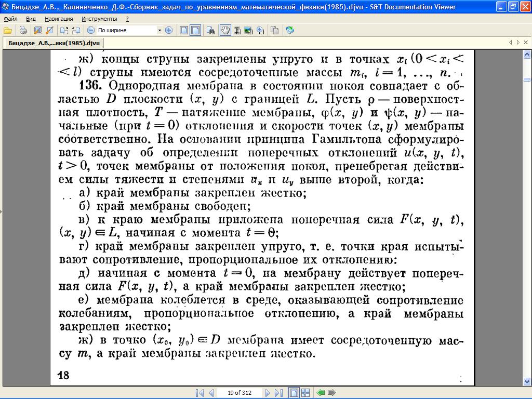Click the zoom out minus icon
The width and height of the screenshot is (532, 399).
point(90,30)
